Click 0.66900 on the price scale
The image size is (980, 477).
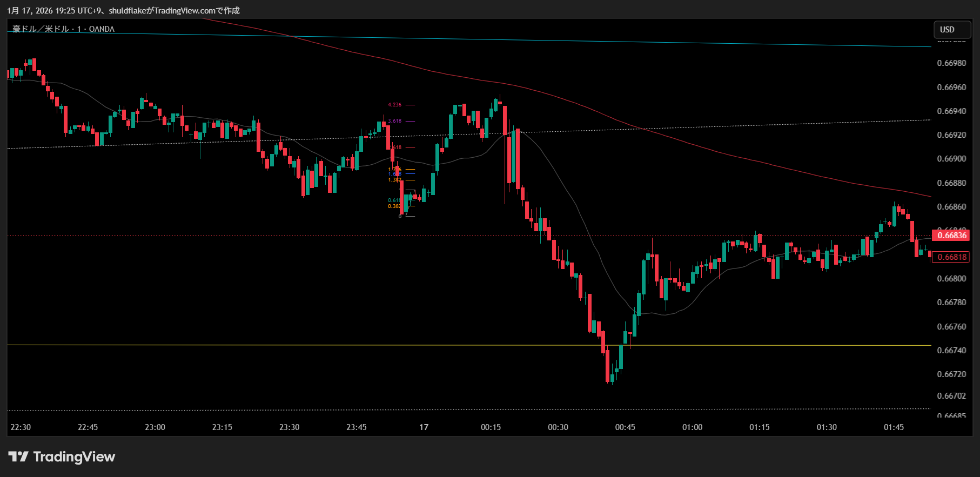tap(951, 159)
